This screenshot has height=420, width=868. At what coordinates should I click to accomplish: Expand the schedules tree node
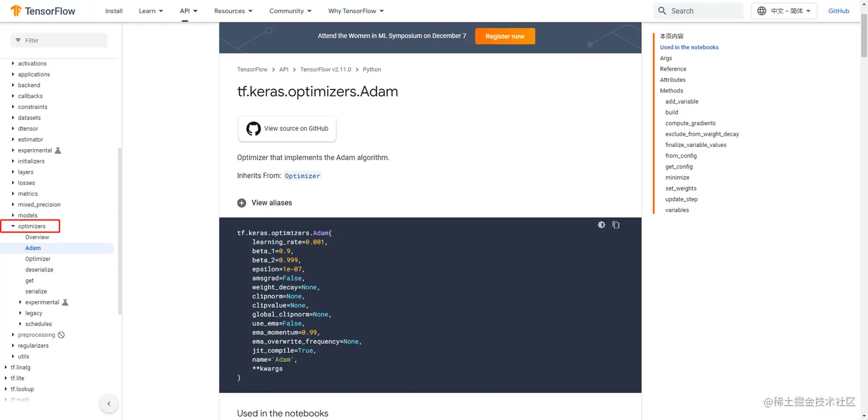[20, 324]
